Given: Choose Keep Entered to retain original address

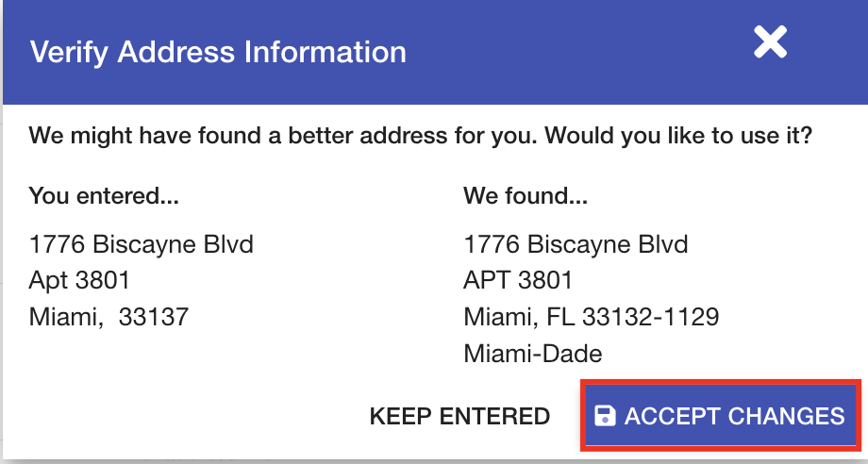Looking at the screenshot, I should pos(459,416).
